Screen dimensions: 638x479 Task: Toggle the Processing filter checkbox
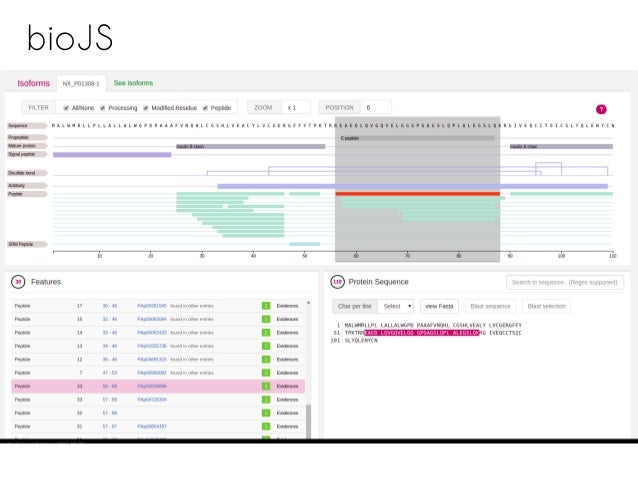103,108
